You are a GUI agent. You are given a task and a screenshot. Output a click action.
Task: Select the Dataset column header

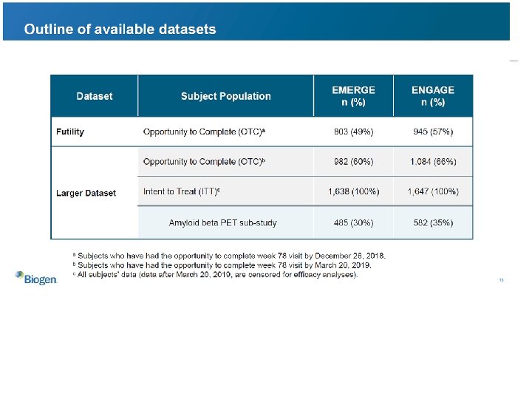click(x=95, y=96)
